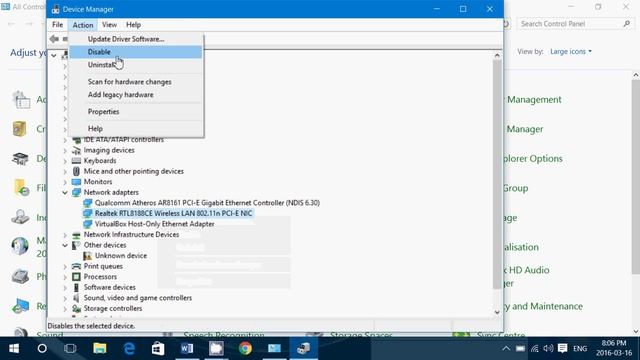Click the Keyboards category icon
This screenshot has width=640, height=360.
click(76, 161)
